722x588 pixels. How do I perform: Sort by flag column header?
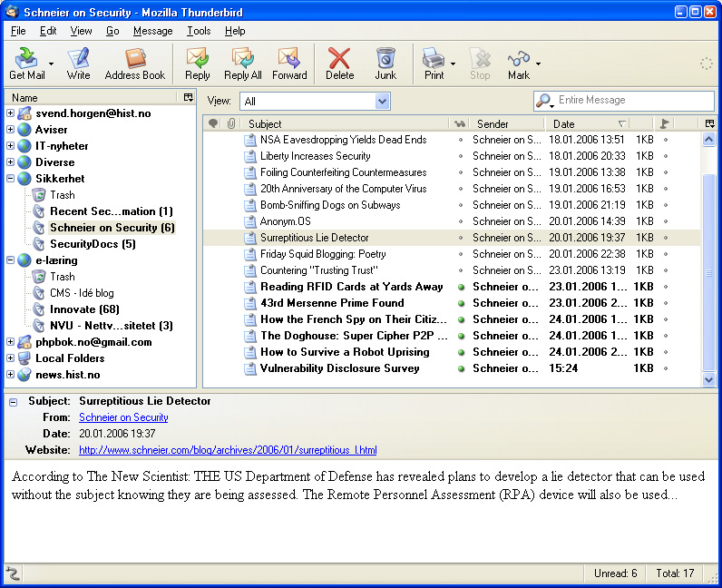point(664,123)
